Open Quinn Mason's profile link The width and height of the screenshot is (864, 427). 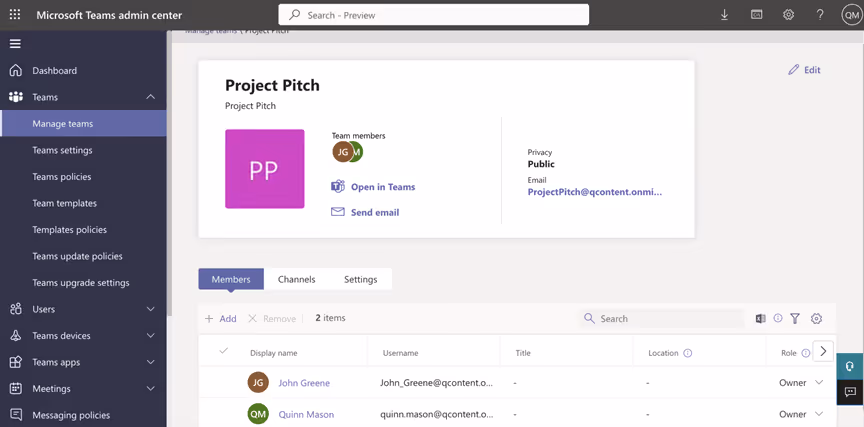(306, 414)
